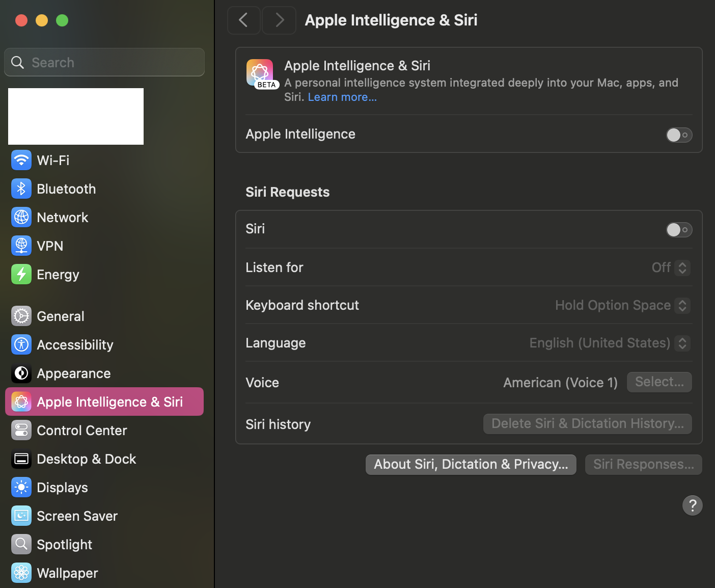Screen dimensions: 715x588
Task: Select the Displays label in sidebar
Action: (62, 488)
